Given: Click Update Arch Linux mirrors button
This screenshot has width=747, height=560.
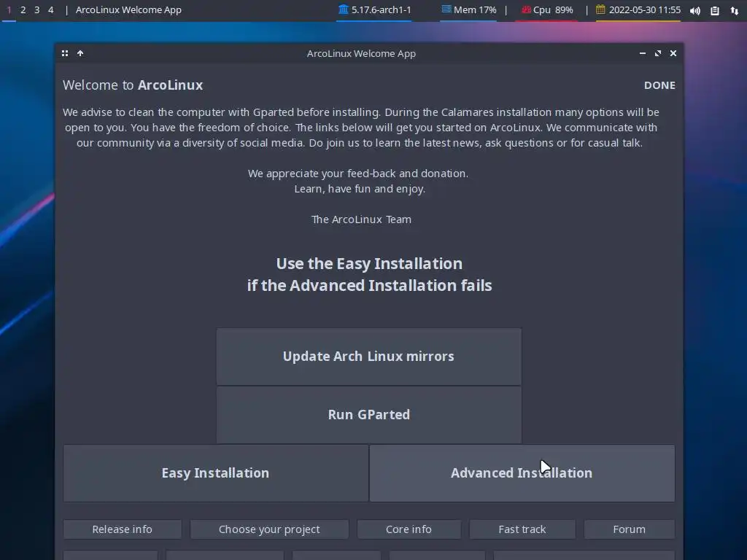Looking at the screenshot, I should pyautogui.click(x=368, y=357).
